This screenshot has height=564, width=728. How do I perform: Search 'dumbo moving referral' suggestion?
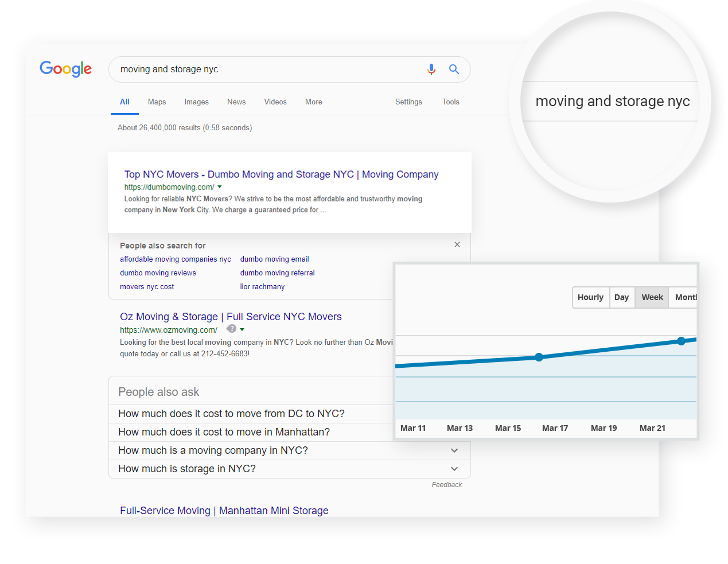click(277, 273)
